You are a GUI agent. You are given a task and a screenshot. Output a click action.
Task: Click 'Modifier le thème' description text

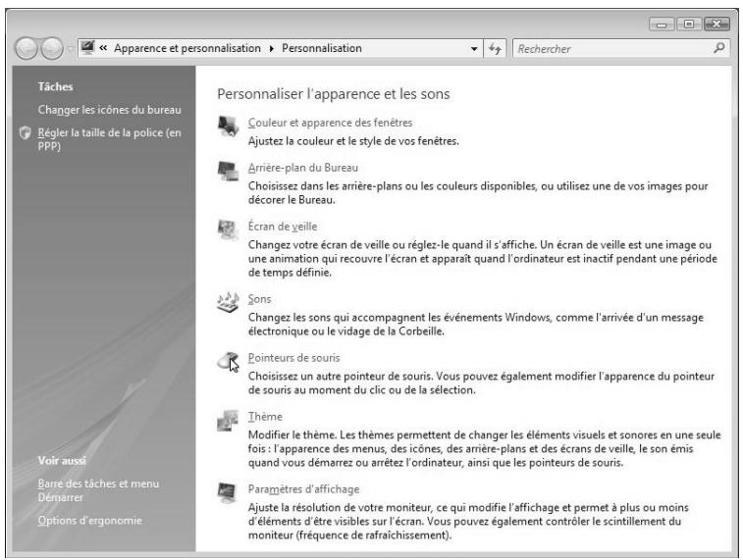pos(484,449)
